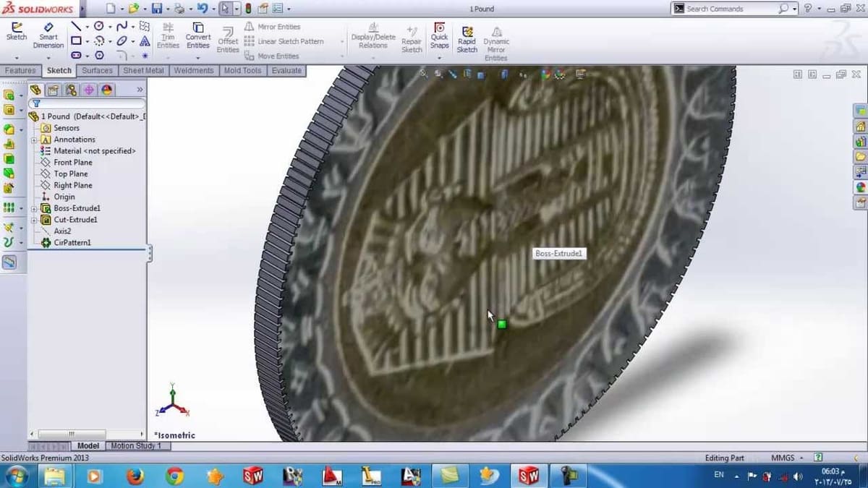This screenshot has height=488, width=868.
Task: Click the Undo arrow icon
Action: [202, 9]
